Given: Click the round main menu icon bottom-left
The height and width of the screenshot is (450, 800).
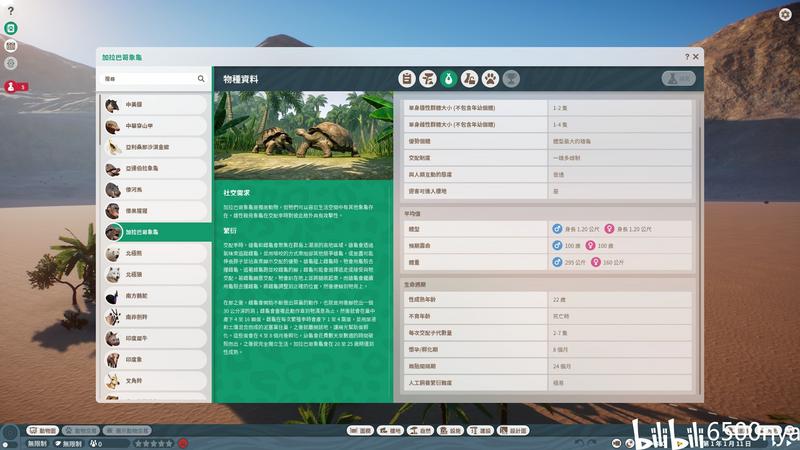Looking at the screenshot, I should (10, 434).
